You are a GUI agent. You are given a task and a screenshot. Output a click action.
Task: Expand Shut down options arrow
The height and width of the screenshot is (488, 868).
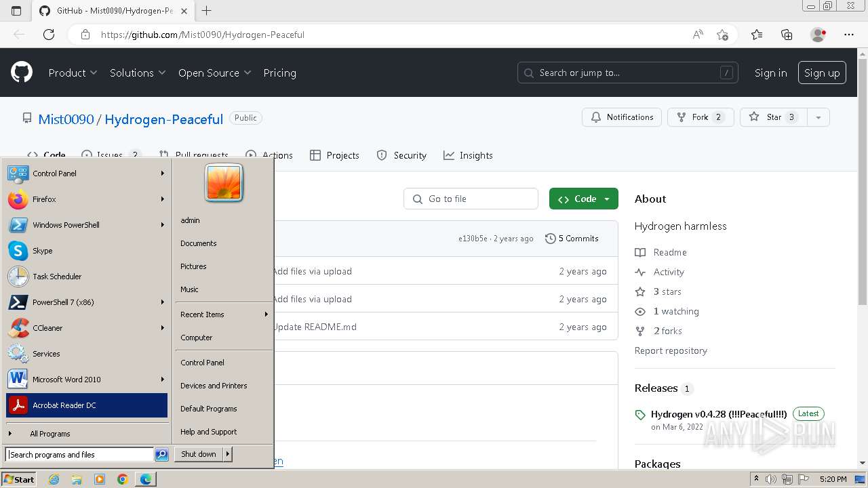(228, 454)
